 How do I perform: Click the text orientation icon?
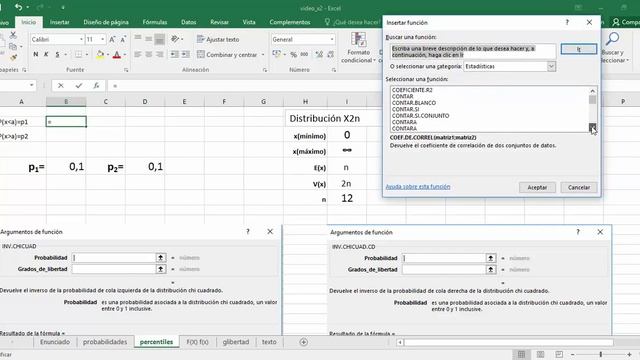pos(176,39)
